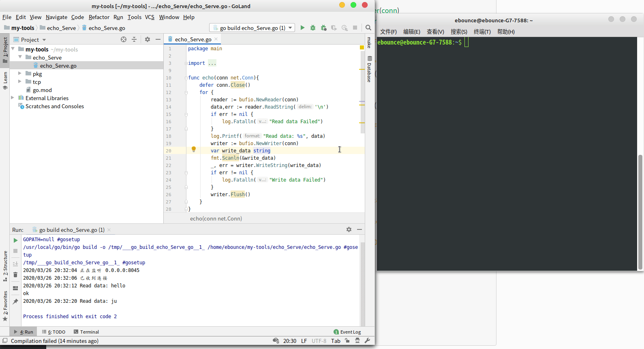Click the trash icon in Run panel
The image size is (644, 349).
coord(15,275)
